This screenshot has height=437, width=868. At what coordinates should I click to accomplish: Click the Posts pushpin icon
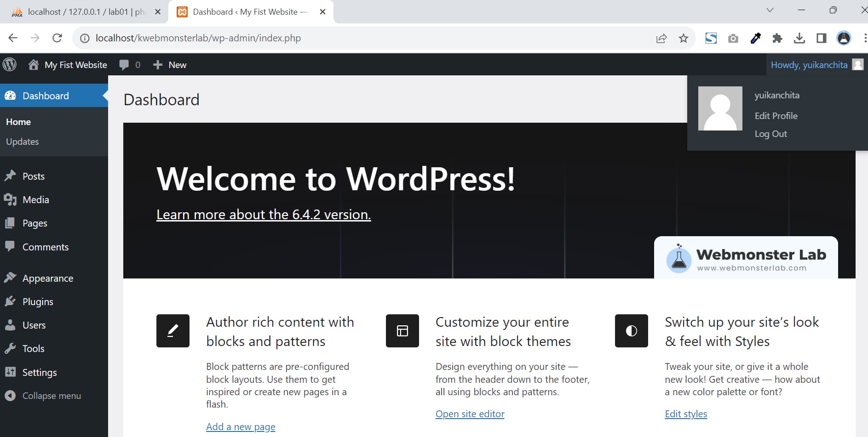coord(10,176)
